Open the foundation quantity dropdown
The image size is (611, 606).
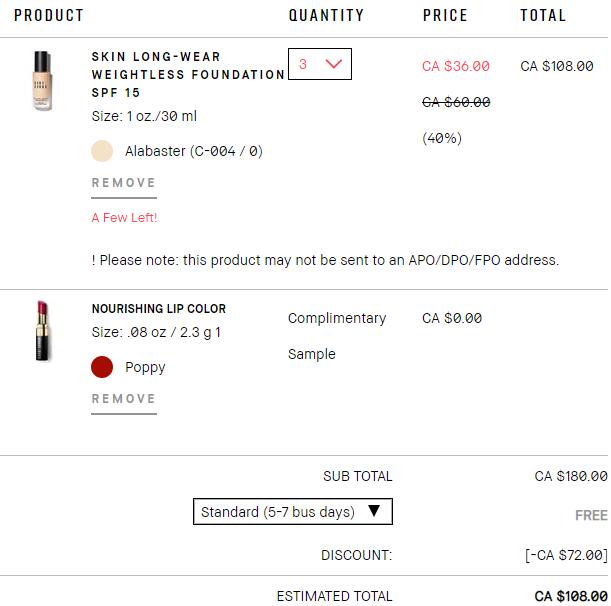[x=319, y=64]
